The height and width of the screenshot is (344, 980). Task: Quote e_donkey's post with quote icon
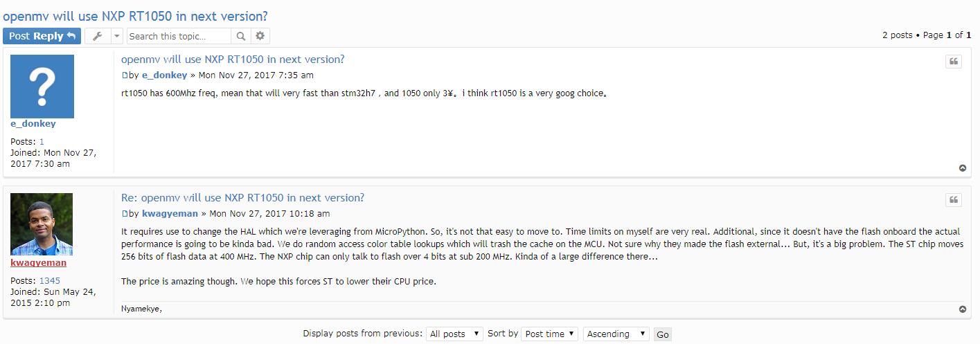954,62
